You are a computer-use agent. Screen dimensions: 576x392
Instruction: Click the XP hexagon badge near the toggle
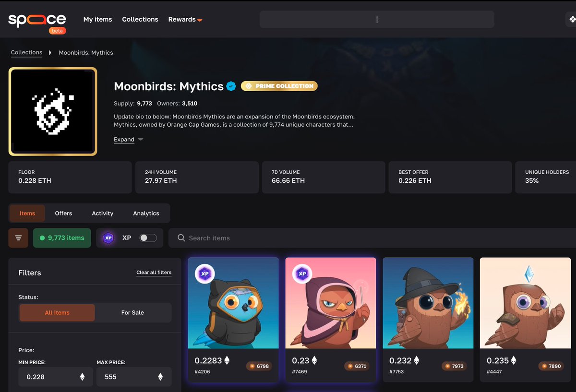coord(108,238)
